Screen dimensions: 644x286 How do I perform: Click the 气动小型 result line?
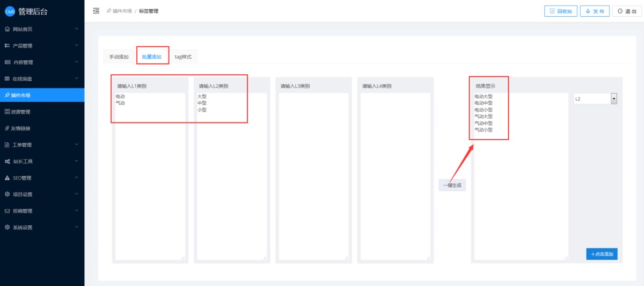point(484,130)
